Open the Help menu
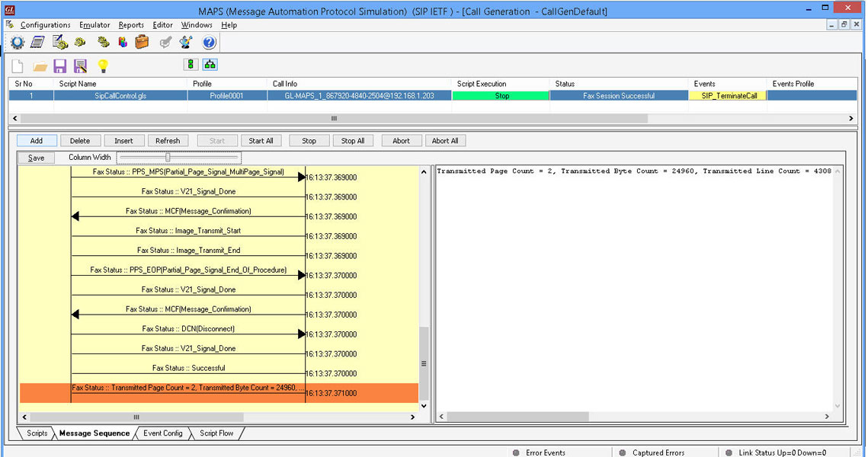 click(x=229, y=25)
